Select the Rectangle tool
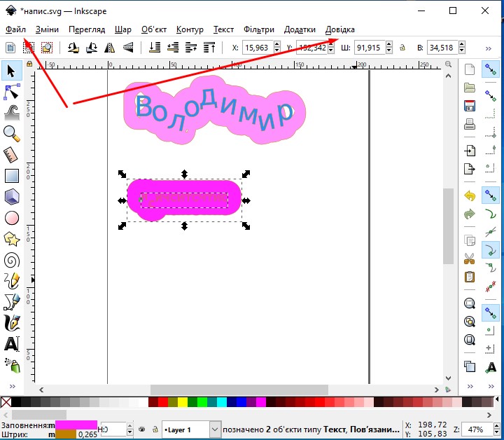This screenshot has height=440, width=504. (12, 176)
